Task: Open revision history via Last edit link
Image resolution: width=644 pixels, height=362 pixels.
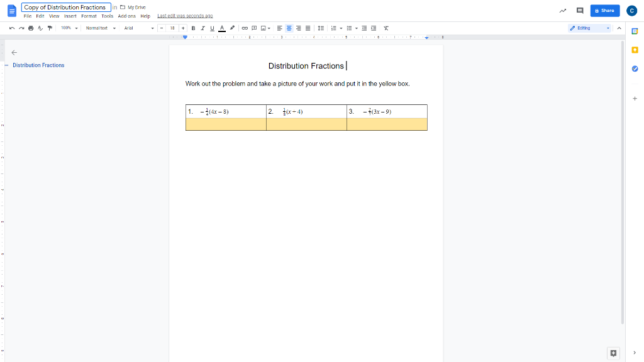Action: tap(185, 16)
